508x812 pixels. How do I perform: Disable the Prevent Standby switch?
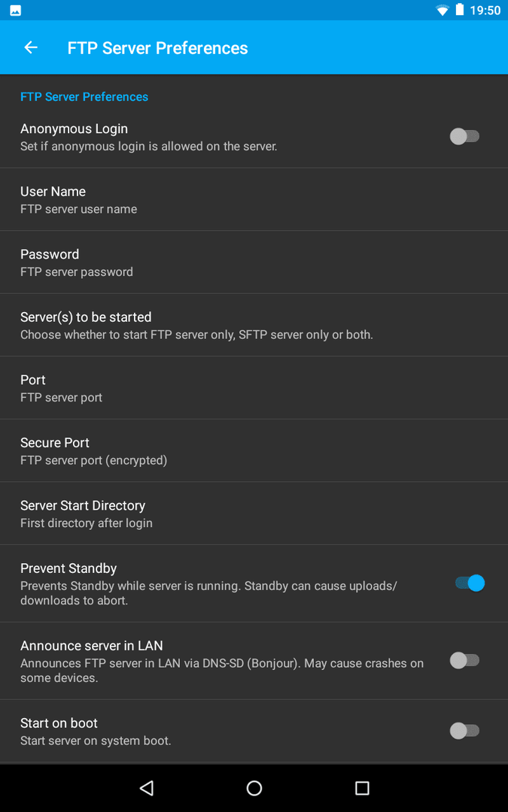tap(470, 583)
